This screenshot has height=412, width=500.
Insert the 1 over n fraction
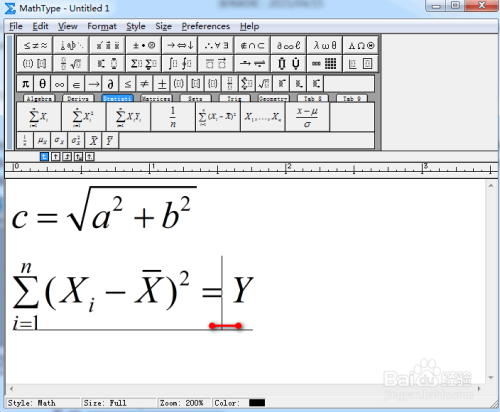click(173, 117)
